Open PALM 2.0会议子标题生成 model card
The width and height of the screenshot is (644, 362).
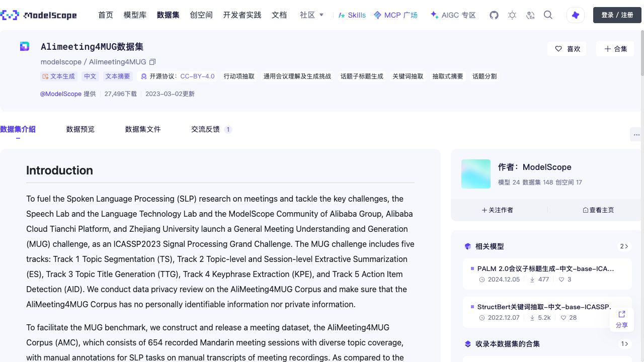[547, 274]
